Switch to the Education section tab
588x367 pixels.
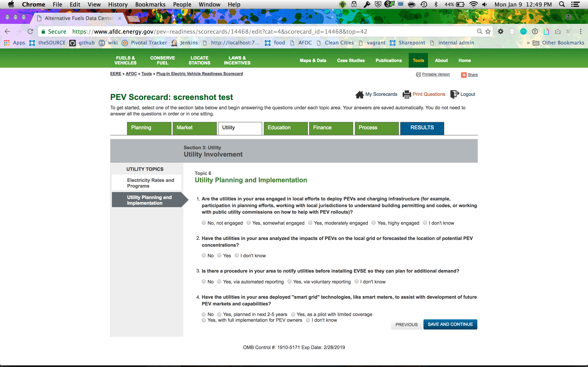[285, 128]
